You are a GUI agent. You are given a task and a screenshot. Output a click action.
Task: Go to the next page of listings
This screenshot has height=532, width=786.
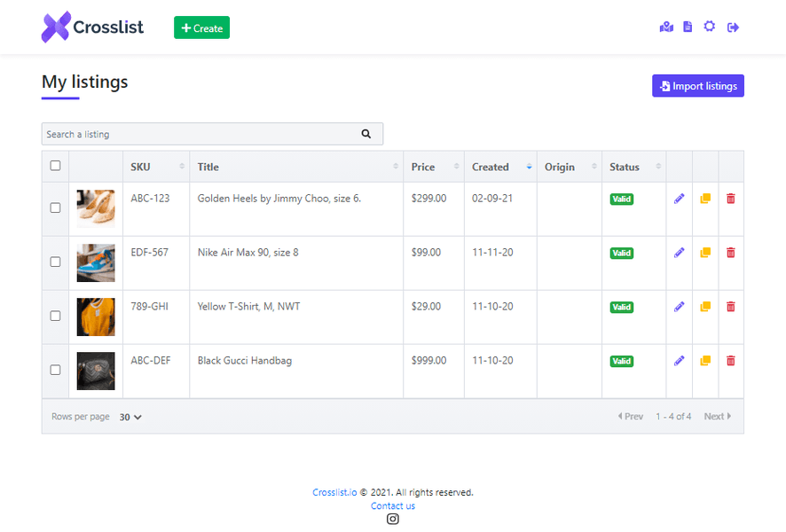pos(717,416)
